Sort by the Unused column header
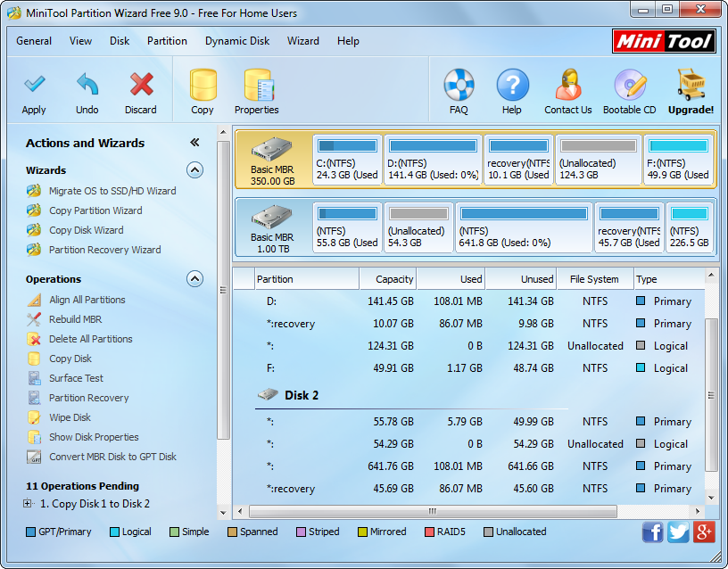Viewport: 728px width, 569px height. tap(520, 279)
